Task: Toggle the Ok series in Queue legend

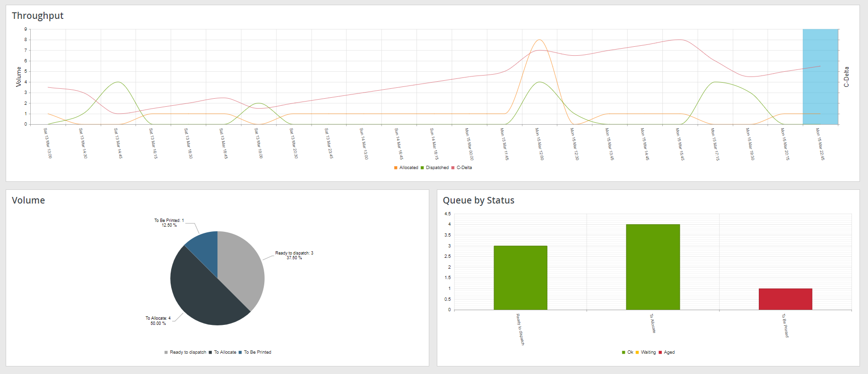Action: coord(627,352)
